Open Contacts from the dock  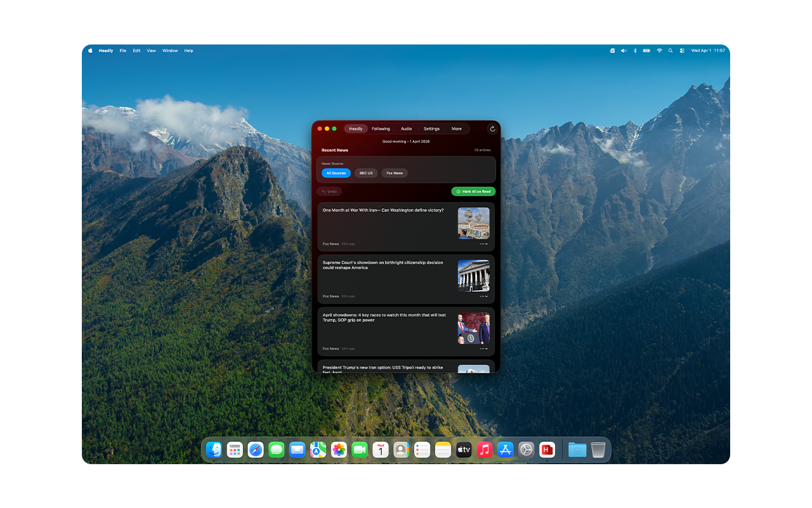[x=402, y=450]
